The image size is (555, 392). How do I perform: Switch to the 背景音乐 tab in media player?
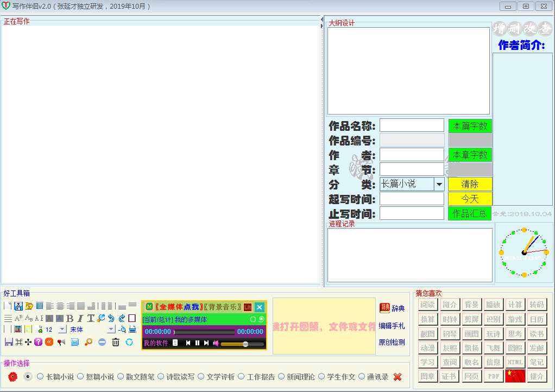tap(222, 307)
